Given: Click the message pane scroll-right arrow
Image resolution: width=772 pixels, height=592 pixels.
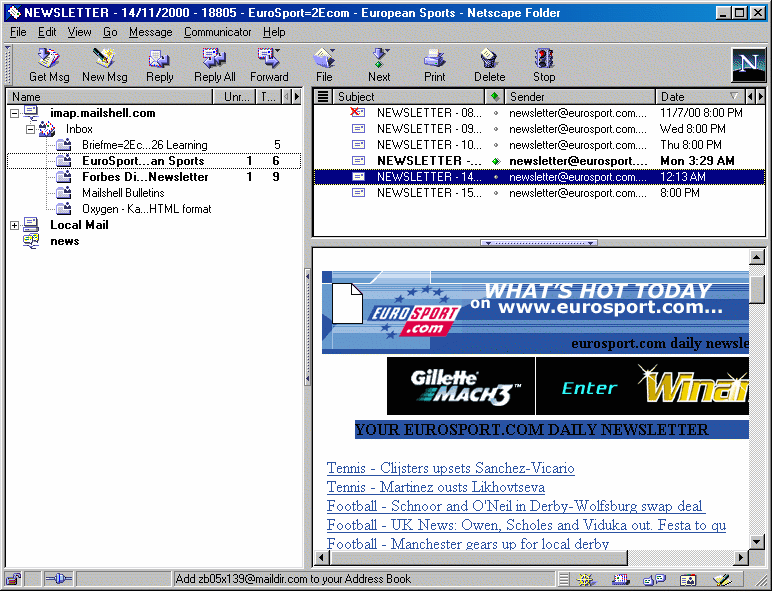Looking at the screenshot, I should (x=741, y=558).
